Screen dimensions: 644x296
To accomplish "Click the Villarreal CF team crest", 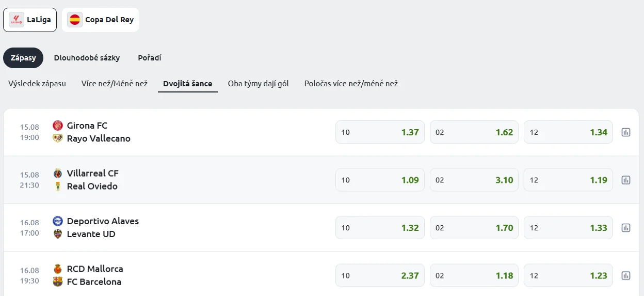I will [x=58, y=173].
